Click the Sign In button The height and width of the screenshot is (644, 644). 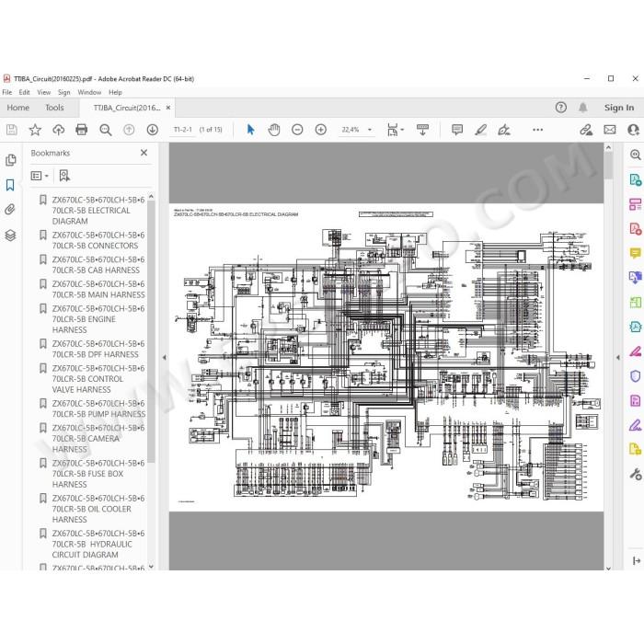click(619, 108)
